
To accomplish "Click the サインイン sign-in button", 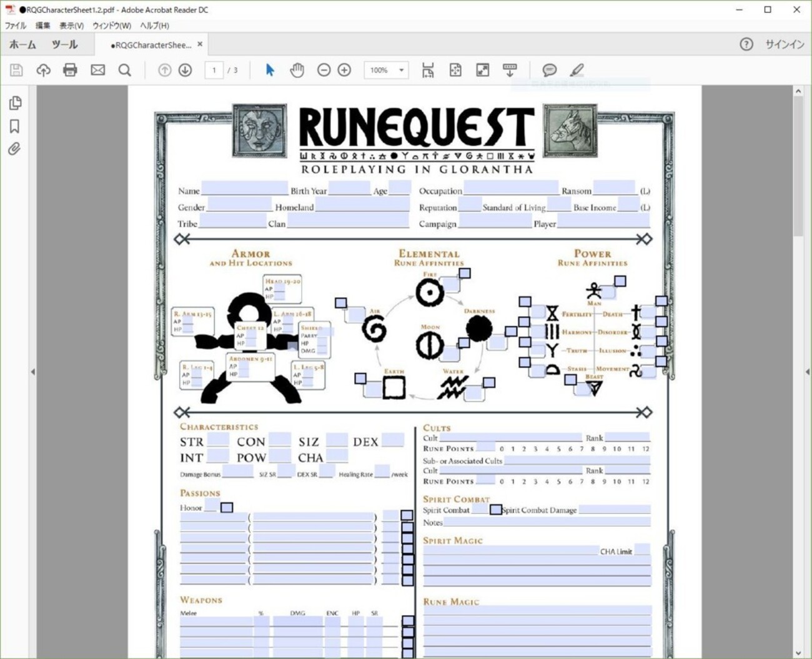I will coord(785,44).
